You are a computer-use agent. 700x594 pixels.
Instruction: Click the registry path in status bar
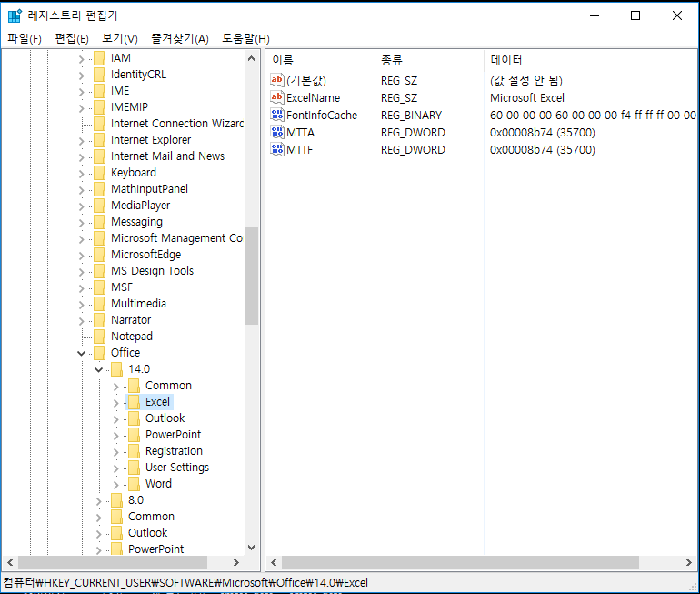(185, 583)
